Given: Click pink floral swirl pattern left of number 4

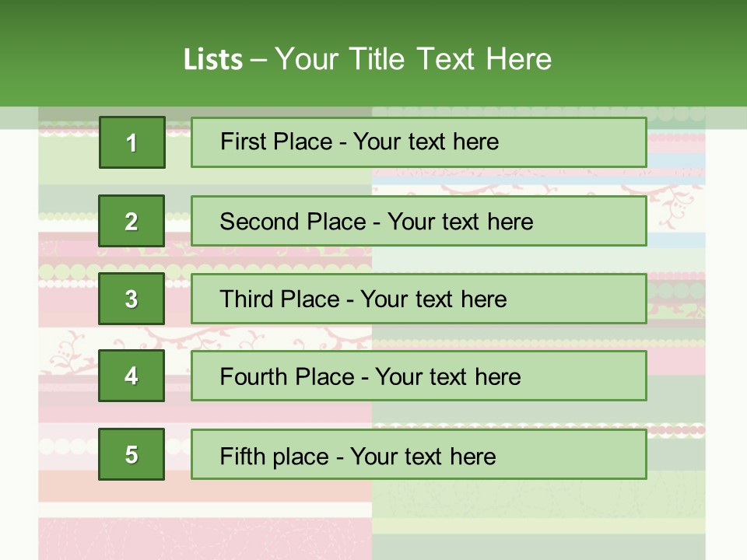Looking at the screenshot, I should coord(68,348).
